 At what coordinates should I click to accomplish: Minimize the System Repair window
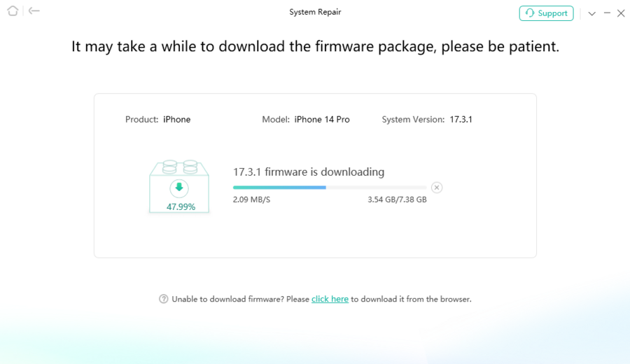coord(607,13)
